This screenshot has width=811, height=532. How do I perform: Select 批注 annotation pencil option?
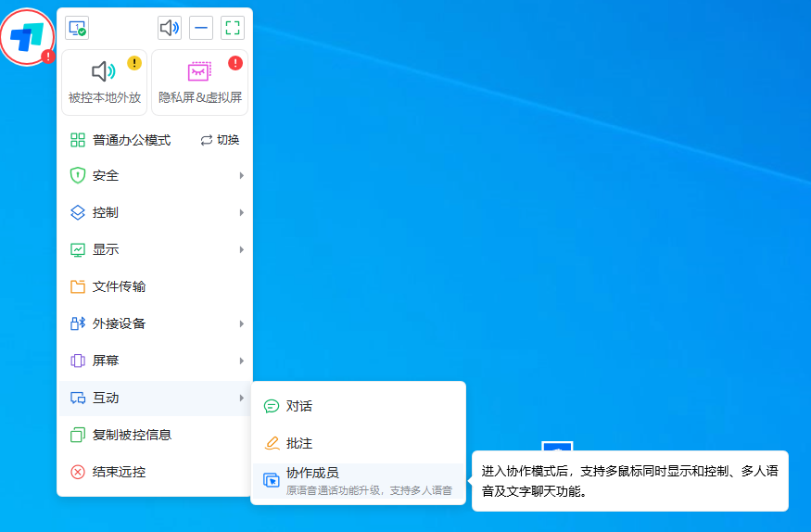tap(358, 443)
